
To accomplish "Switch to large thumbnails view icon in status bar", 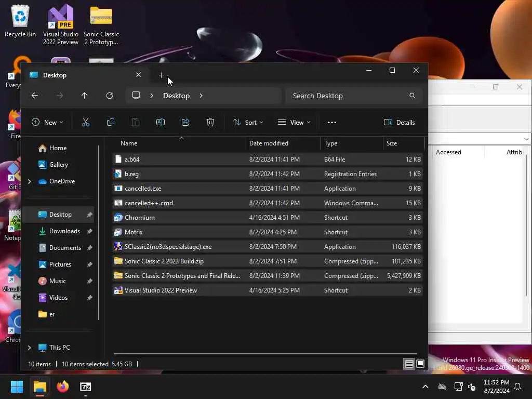I will click(420, 364).
